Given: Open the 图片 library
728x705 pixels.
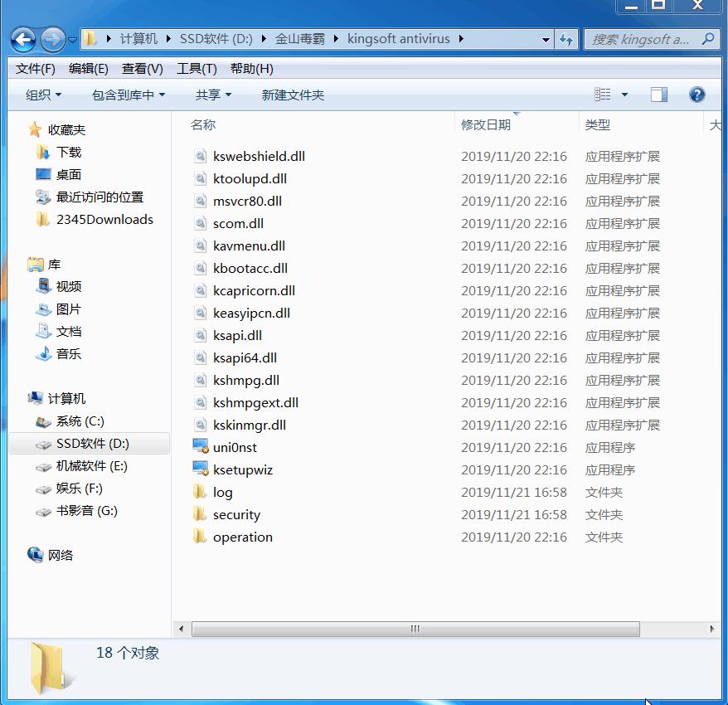Looking at the screenshot, I should tap(69, 309).
